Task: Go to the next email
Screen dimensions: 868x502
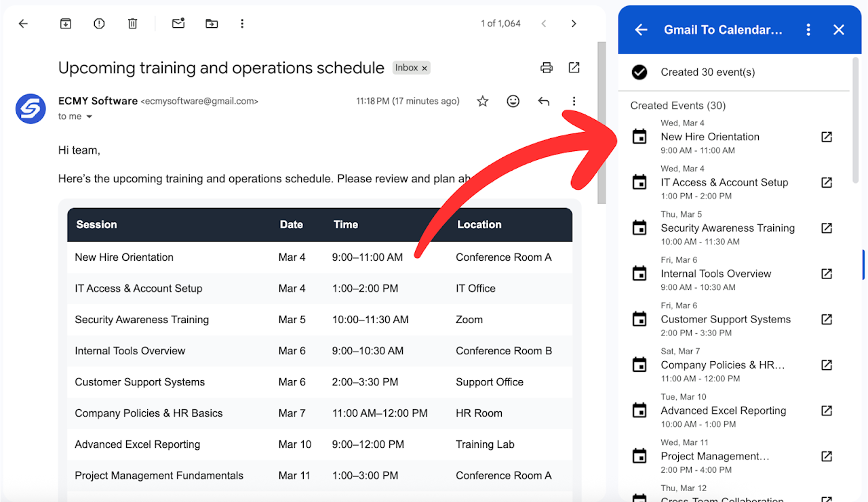Action: [574, 23]
